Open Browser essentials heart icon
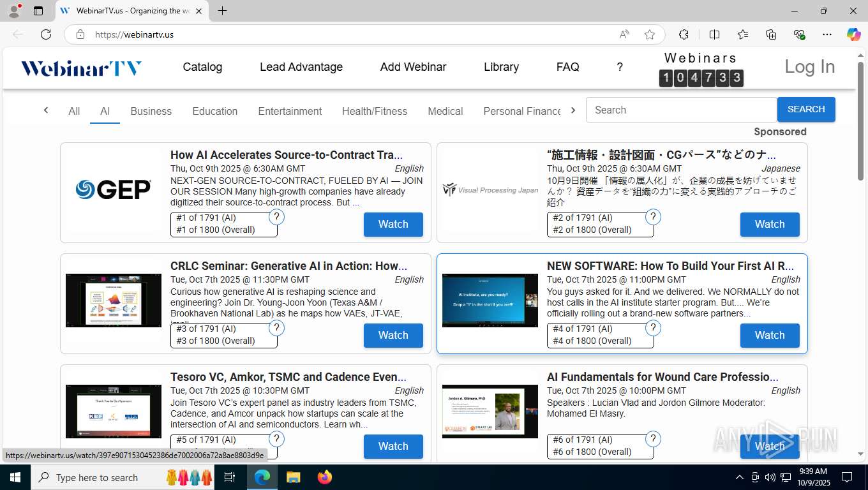 coord(799,34)
